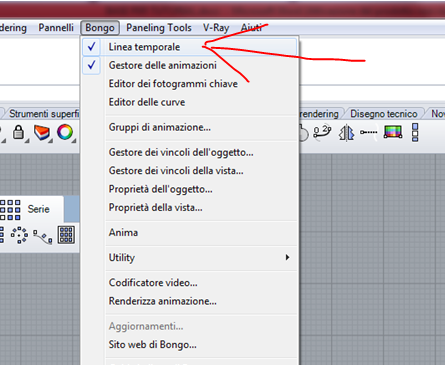Switch to Disegno tecnico tab
The width and height of the screenshot is (445, 365).
click(384, 114)
